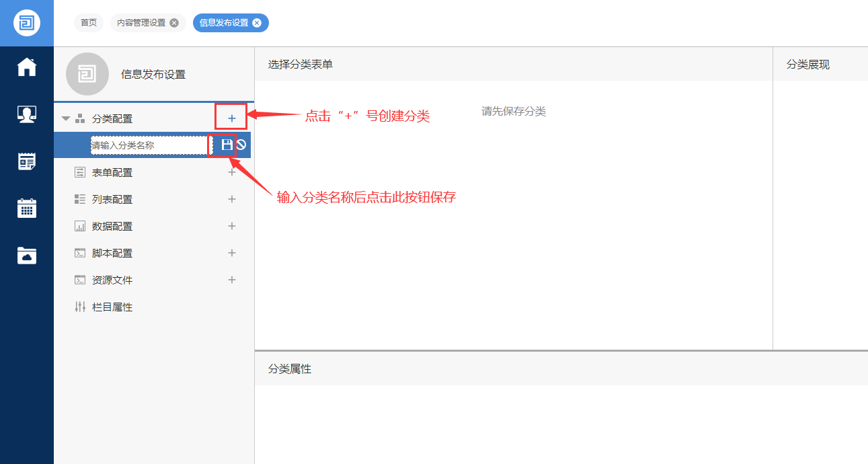868x464 pixels.
Task: Collapse the 分类配置 tree node
Action: coord(65,116)
